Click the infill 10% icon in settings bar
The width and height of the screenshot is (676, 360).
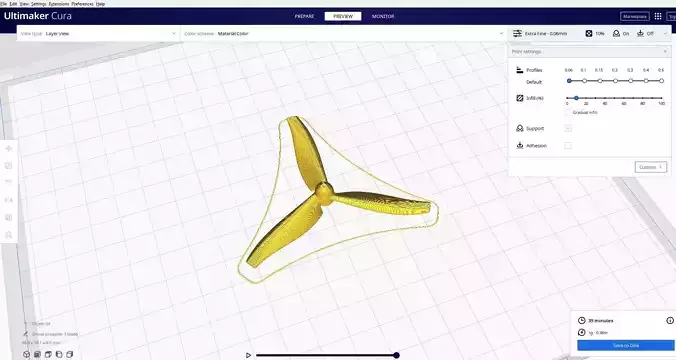click(x=589, y=33)
